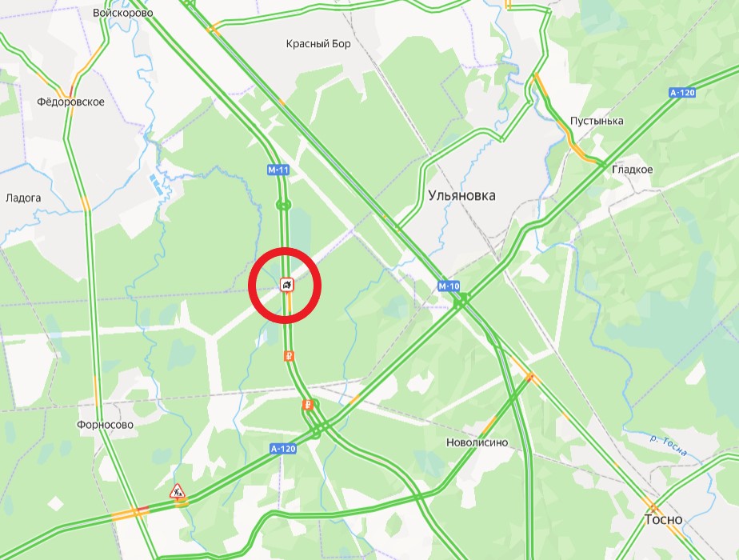Select the Пустынька label
The image size is (739, 560).
[x=597, y=121]
